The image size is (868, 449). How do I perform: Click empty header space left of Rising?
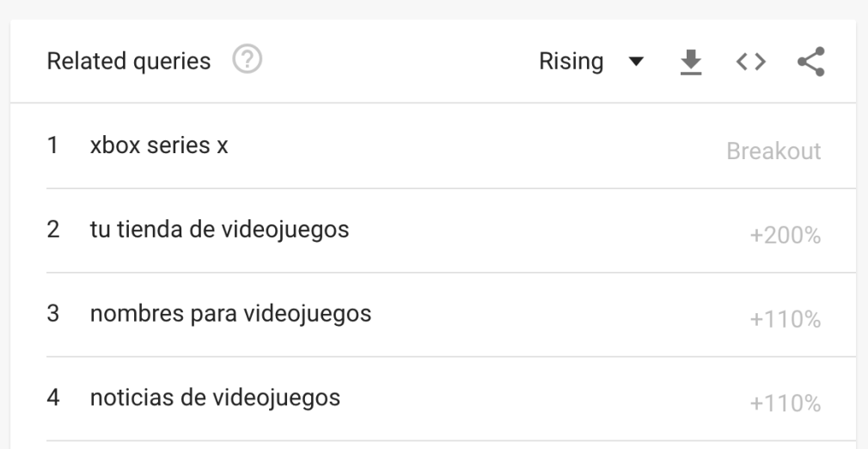(395, 62)
